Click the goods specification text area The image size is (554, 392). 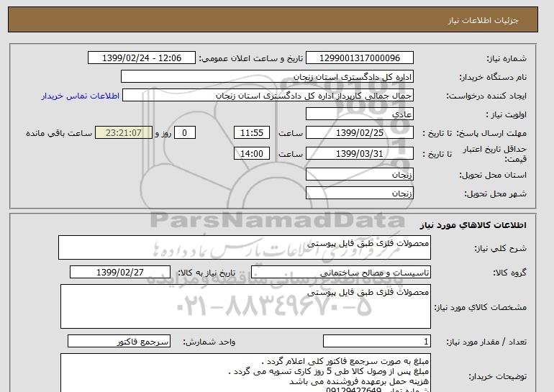click(245, 306)
